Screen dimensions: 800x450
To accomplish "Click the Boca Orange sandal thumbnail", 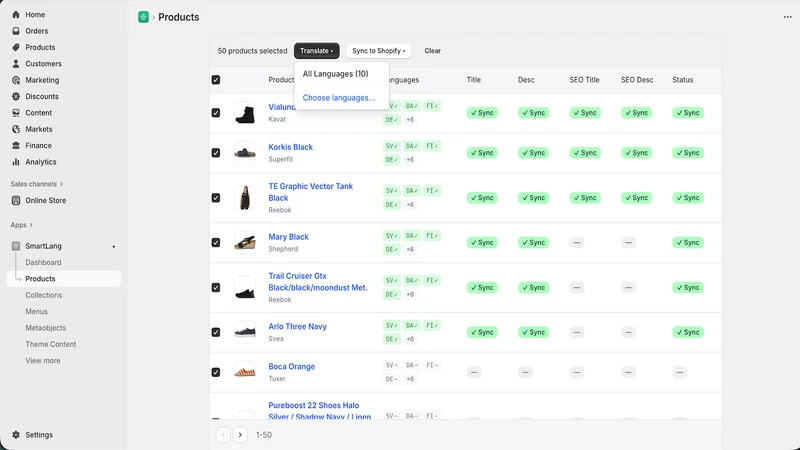I will coord(245,372).
